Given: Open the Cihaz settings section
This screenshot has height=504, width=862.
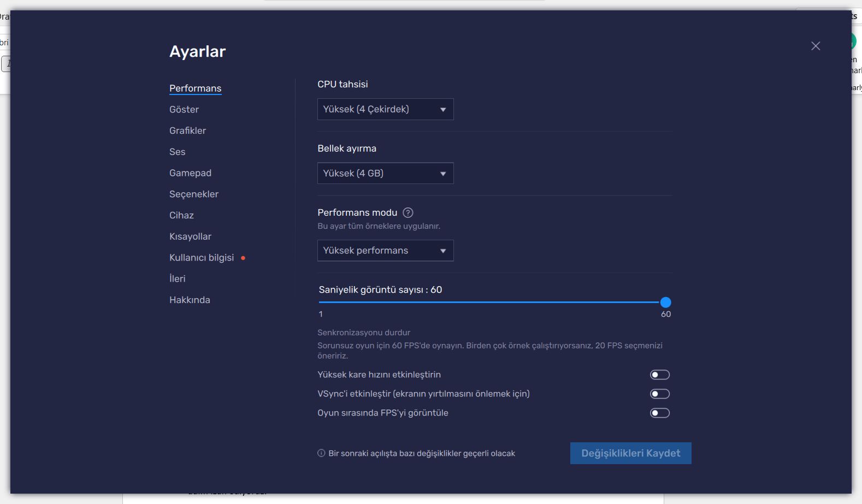Looking at the screenshot, I should pyautogui.click(x=181, y=215).
